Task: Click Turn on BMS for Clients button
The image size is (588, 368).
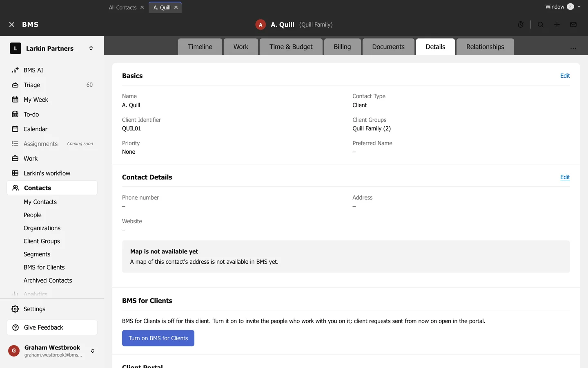Action: pos(158,338)
